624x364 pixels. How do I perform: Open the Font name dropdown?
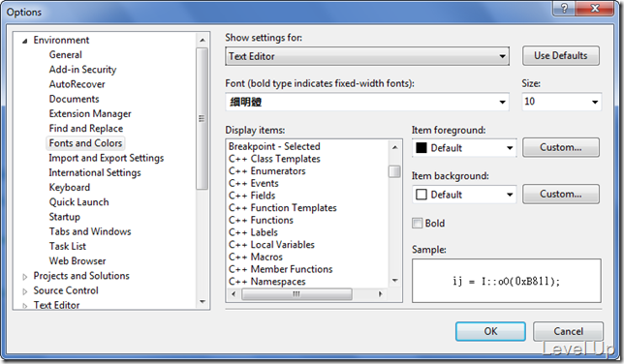coord(503,103)
